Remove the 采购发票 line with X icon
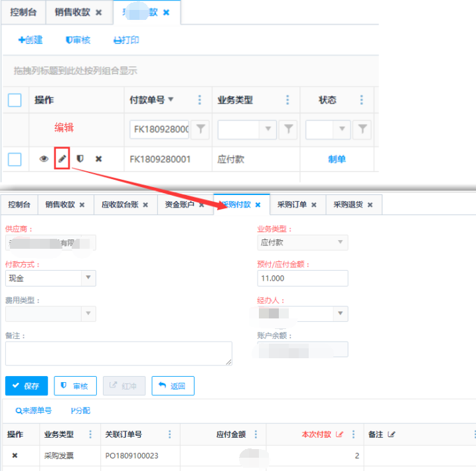 click(x=15, y=456)
